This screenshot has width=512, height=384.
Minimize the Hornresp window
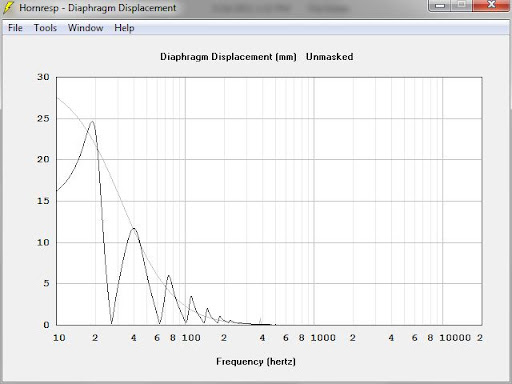click(440, 5)
